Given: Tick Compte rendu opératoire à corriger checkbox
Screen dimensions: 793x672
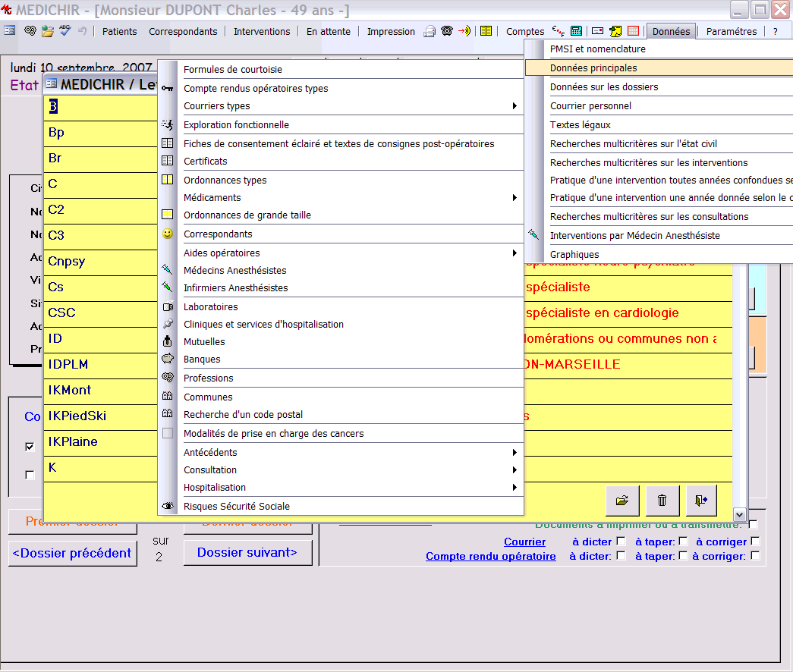Looking at the screenshot, I should point(755,556).
